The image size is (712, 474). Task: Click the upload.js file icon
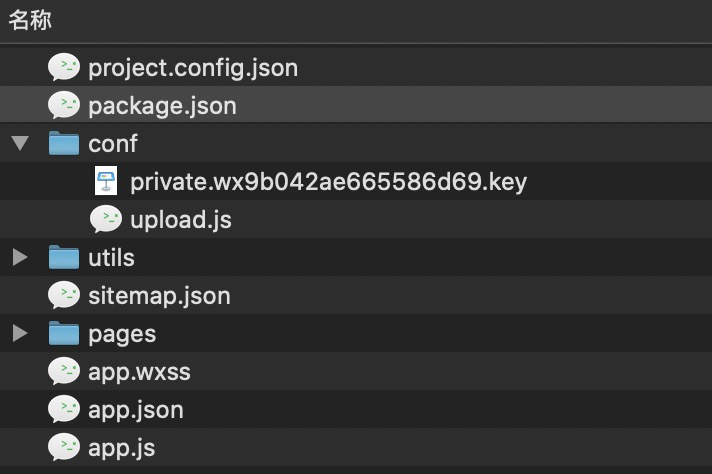[x=106, y=219]
